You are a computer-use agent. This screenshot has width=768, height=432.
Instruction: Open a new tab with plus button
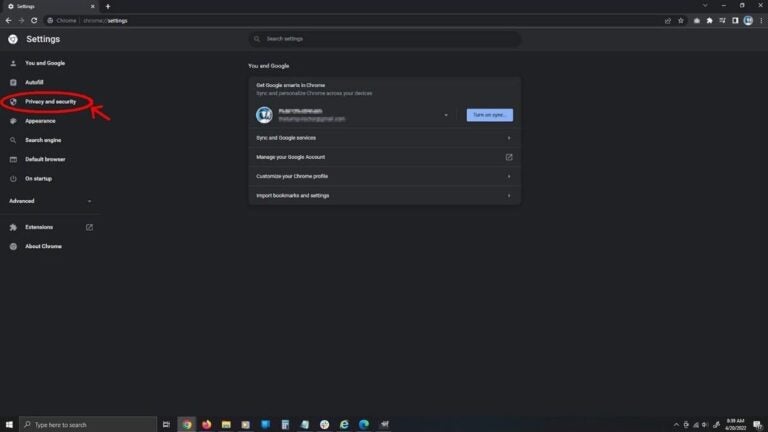[107, 6]
